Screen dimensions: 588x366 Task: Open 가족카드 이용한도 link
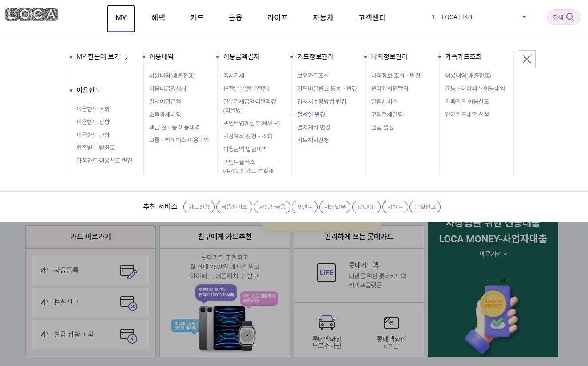467,101
